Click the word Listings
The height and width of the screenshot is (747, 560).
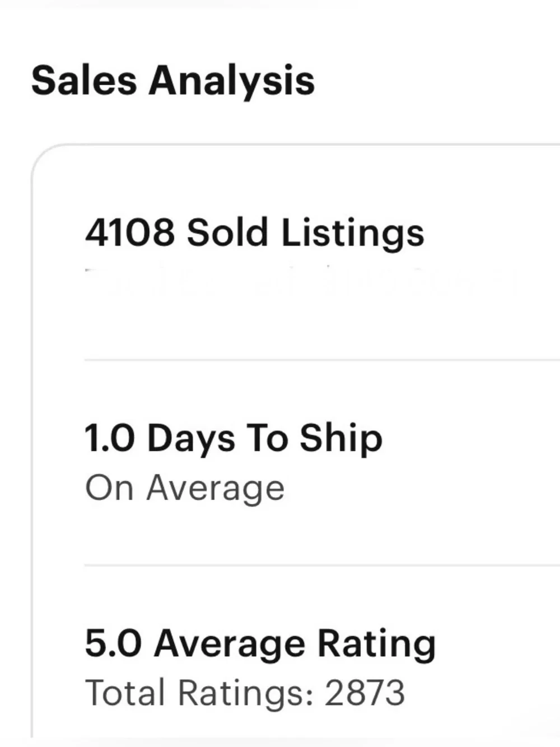pos(352,234)
